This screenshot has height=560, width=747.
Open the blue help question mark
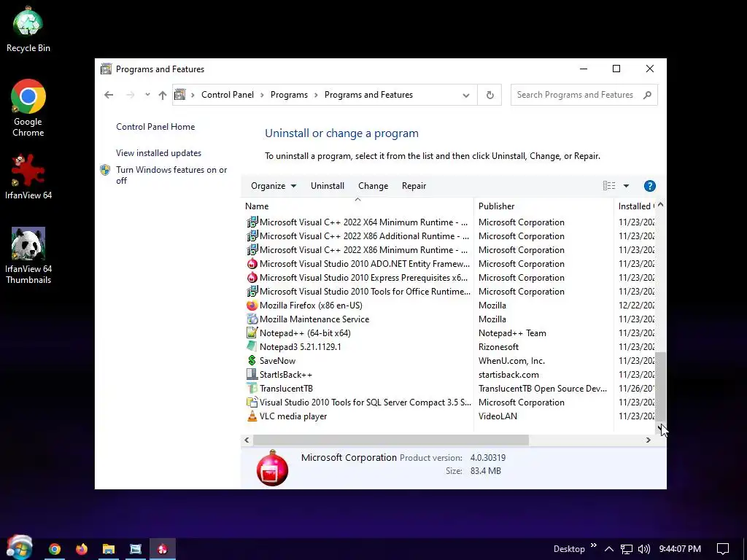[649, 186]
